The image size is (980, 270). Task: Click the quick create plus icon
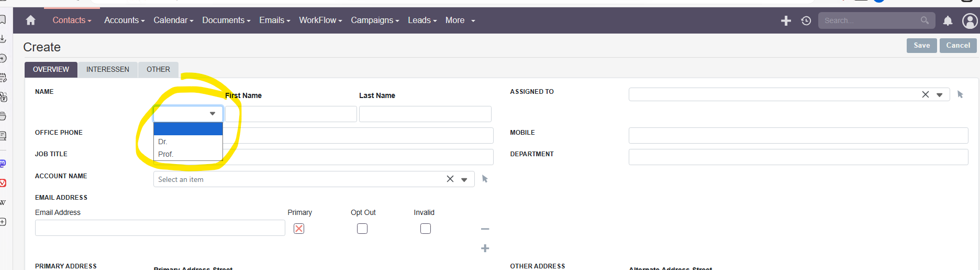[x=786, y=20]
